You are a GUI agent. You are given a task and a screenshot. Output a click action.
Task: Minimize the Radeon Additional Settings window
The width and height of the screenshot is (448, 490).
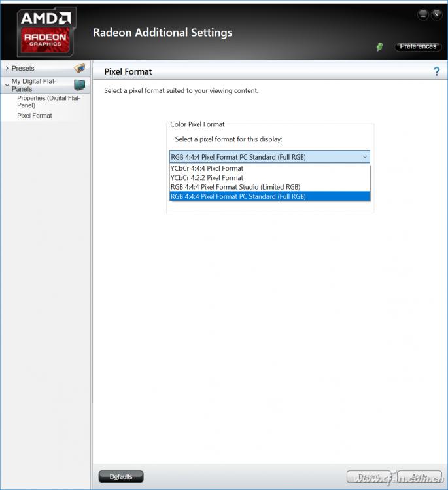(423, 14)
